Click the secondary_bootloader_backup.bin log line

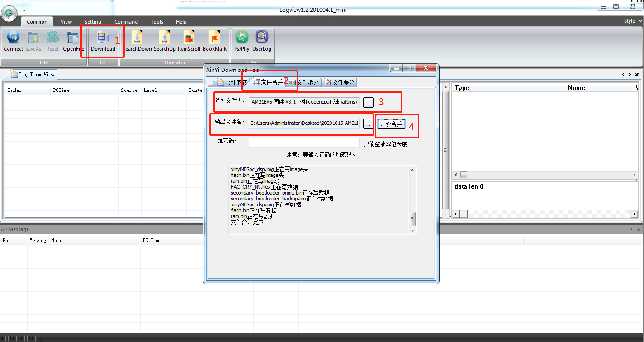[x=282, y=199]
